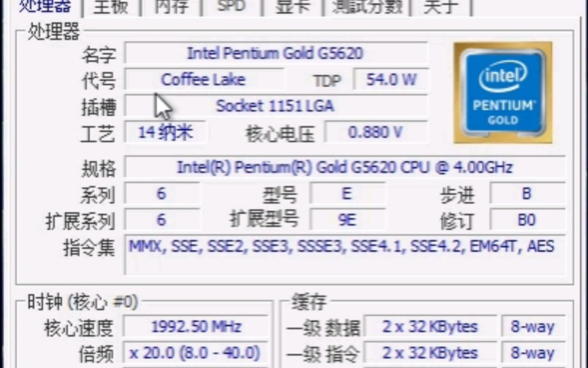The height and width of the screenshot is (368, 588).
Task: Click the 步进 value B
Action: point(527,194)
